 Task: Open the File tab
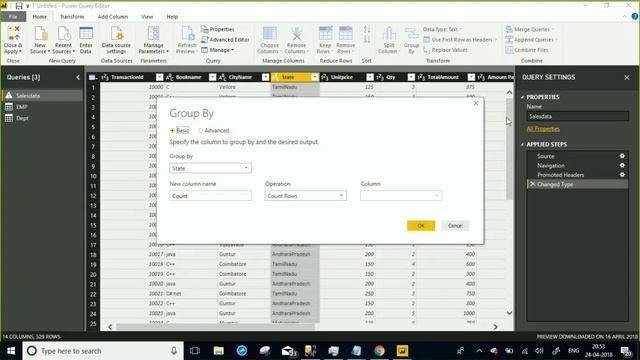tap(13, 17)
